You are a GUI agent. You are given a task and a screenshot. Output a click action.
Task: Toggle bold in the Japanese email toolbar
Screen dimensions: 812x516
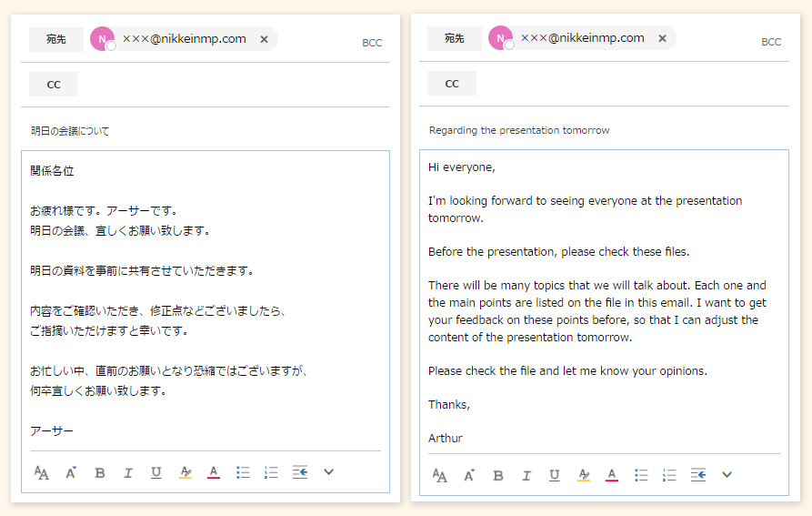click(x=100, y=472)
